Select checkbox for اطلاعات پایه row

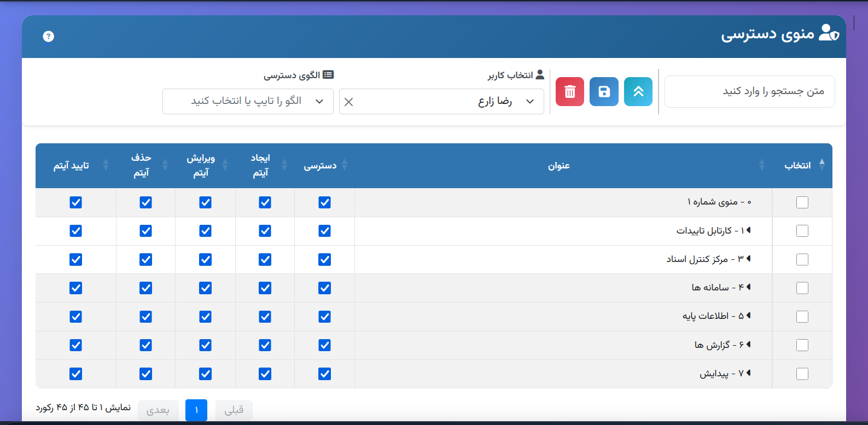click(x=802, y=317)
